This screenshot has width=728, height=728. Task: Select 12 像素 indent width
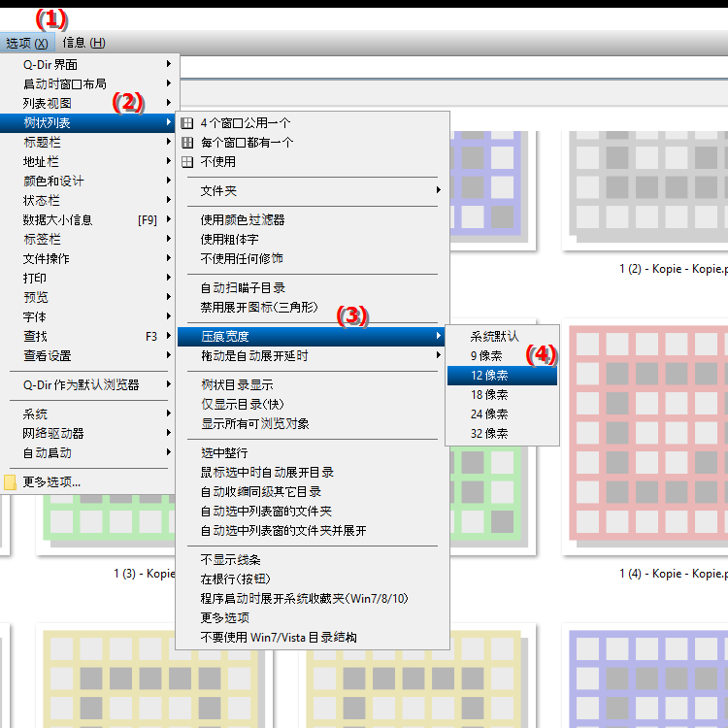coord(503,376)
